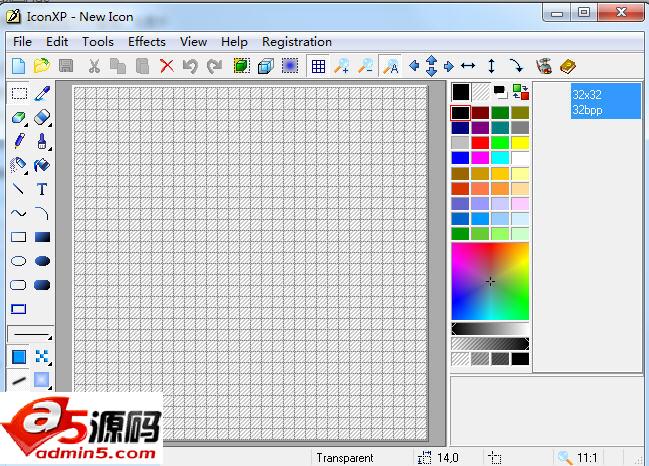This screenshot has width=649, height=466.
Task: Open the Registration menu
Action: (x=297, y=42)
